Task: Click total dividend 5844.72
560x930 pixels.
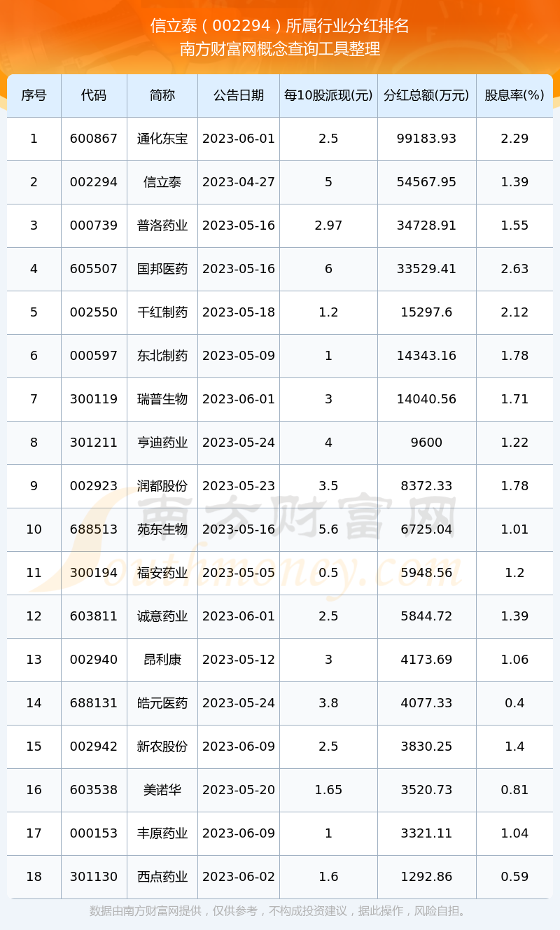Action: [427, 616]
